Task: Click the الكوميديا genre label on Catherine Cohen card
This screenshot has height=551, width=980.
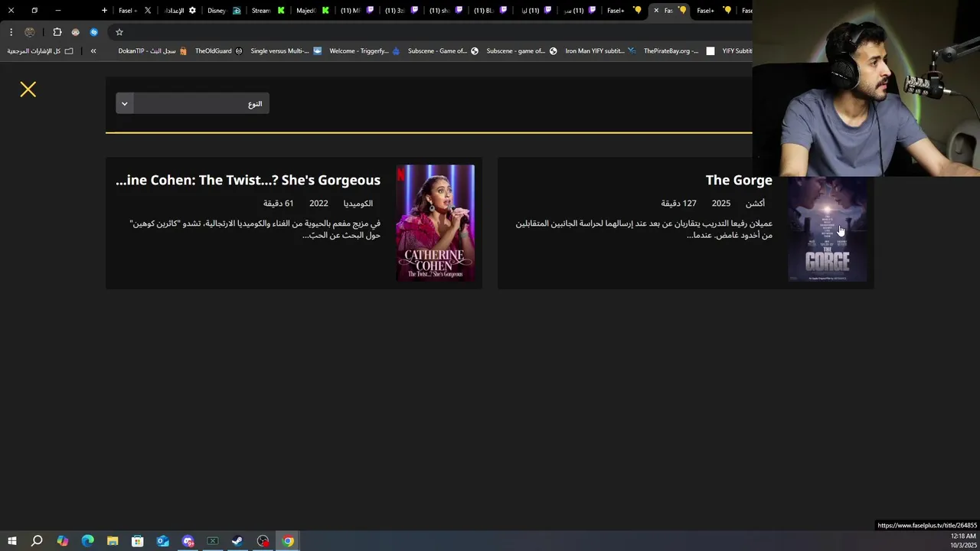Action: (x=358, y=204)
